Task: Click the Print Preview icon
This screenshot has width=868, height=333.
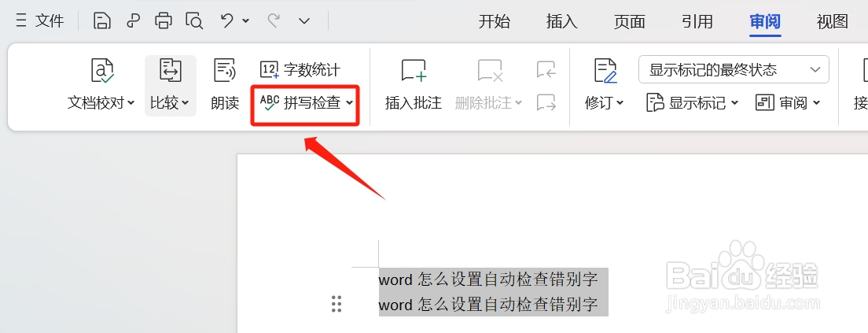Action: [x=194, y=21]
